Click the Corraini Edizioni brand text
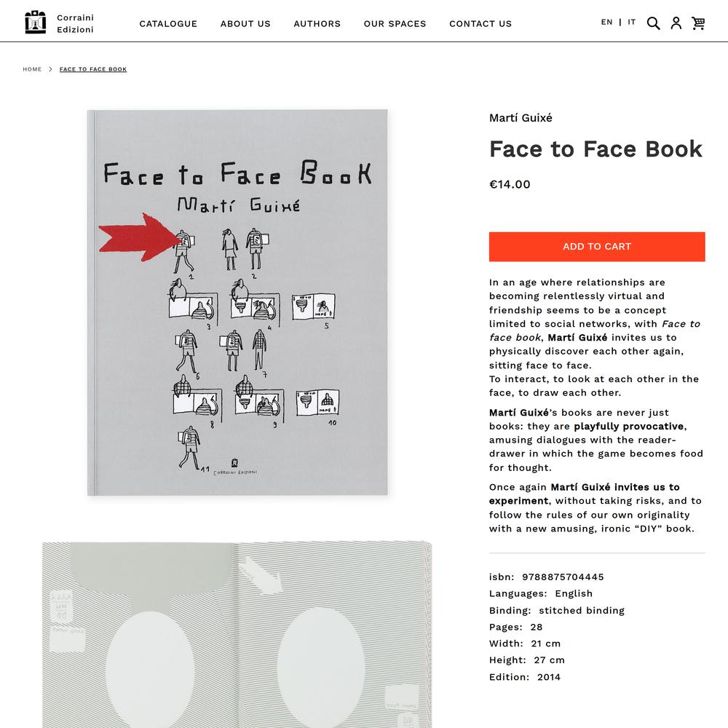The image size is (728, 728). pos(75,23)
